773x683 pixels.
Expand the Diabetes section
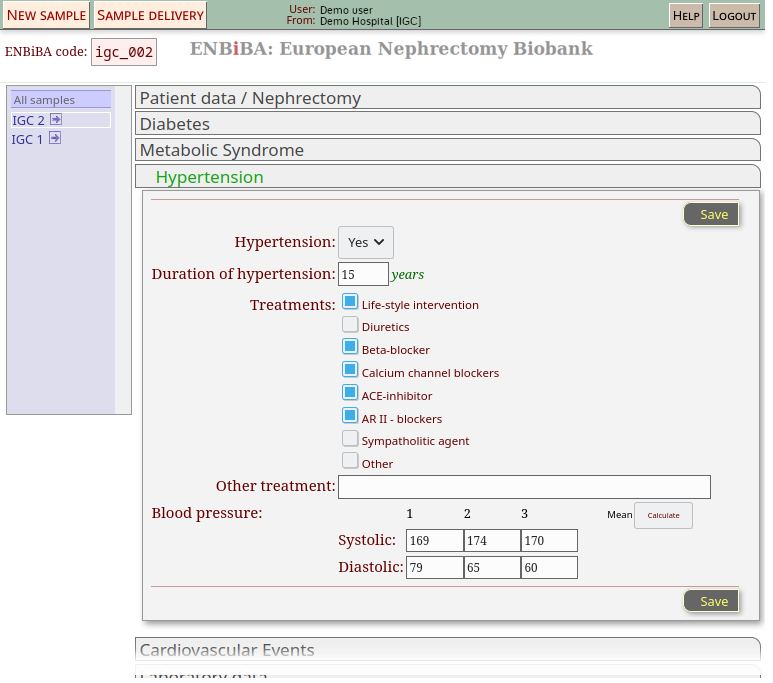point(447,124)
